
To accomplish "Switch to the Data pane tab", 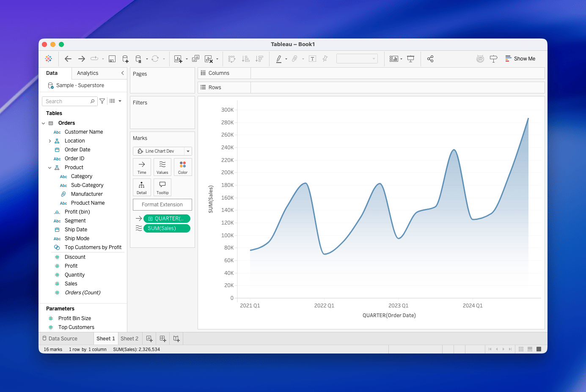I will tap(52, 73).
